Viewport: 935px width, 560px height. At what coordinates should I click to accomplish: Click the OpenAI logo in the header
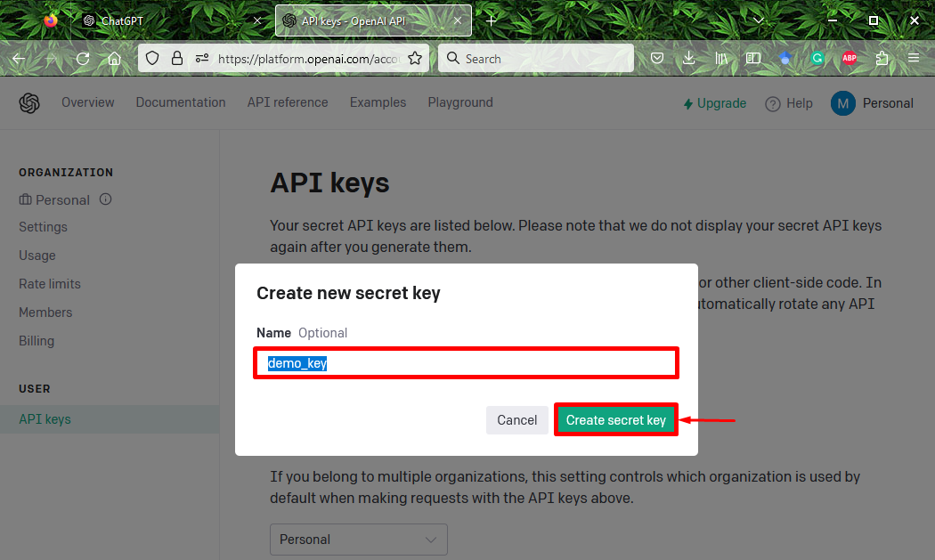[x=29, y=103]
